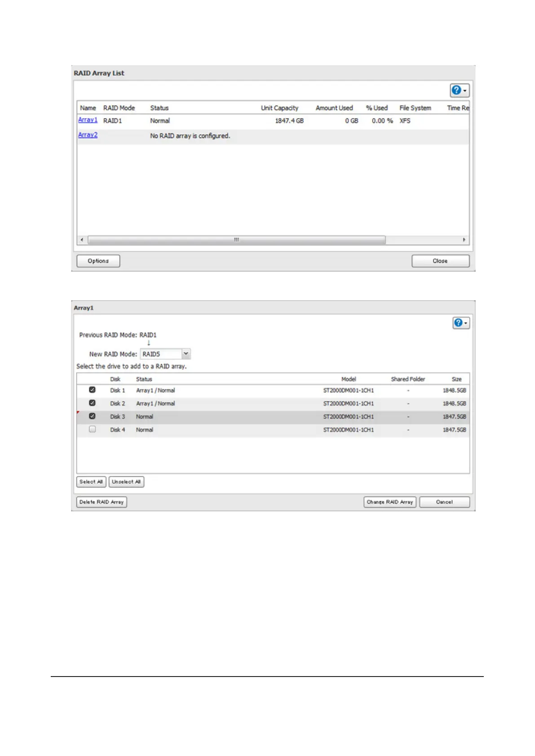Click Disk 1 'Array1 / Normal' status

click(x=155, y=390)
